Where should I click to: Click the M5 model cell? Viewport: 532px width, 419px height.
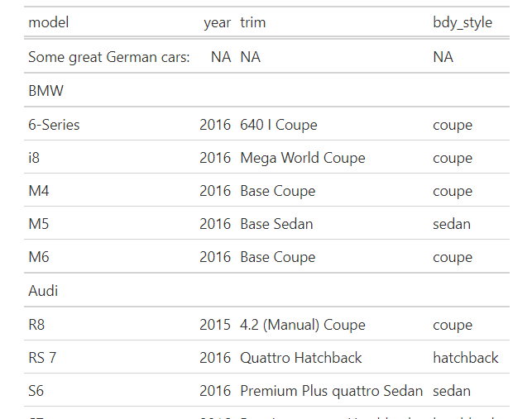39,224
